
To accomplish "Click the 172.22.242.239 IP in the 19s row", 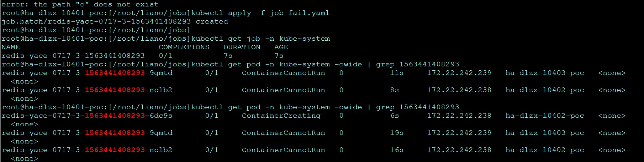I will tap(459, 133).
